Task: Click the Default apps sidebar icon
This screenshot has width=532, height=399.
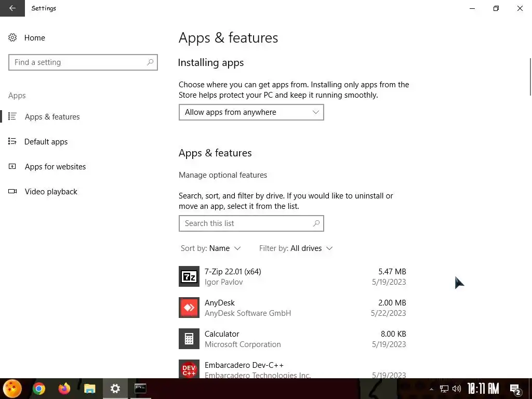Action: point(12,141)
